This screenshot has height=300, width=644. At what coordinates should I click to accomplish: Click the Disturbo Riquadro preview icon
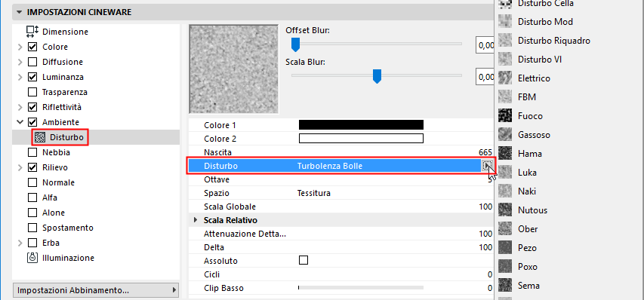tap(505, 40)
